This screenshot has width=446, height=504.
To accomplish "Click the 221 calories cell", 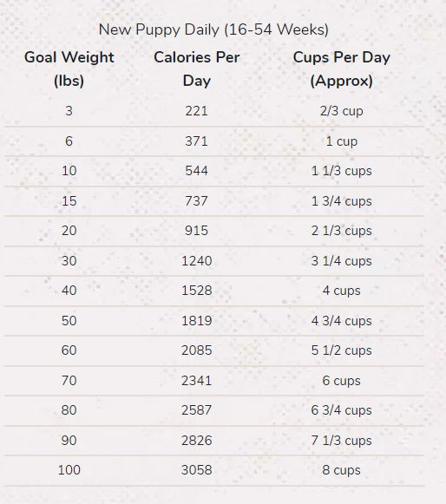I will click(196, 111).
